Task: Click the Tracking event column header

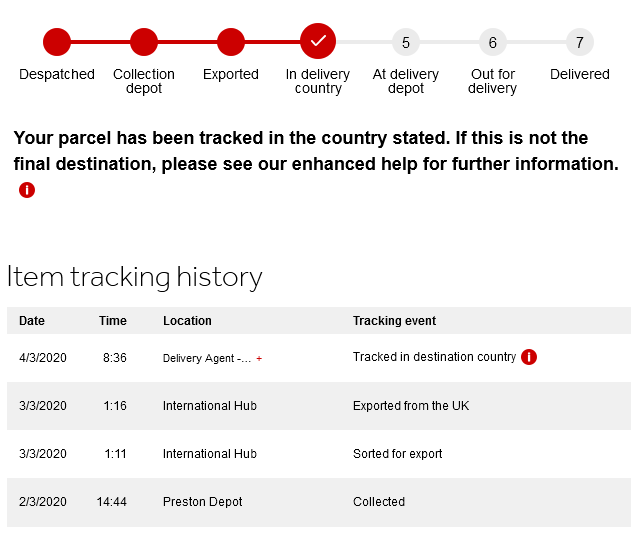Action: click(394, 321)
